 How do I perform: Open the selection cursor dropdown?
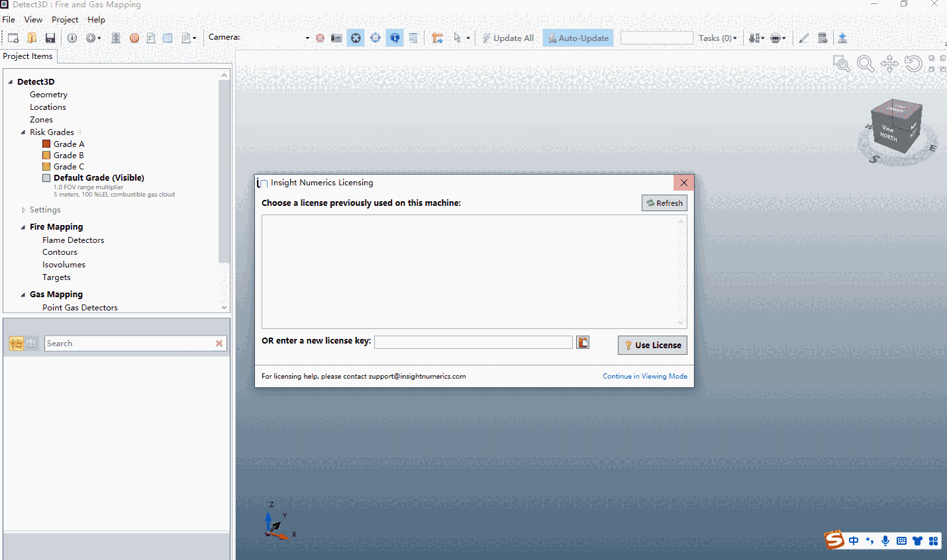point(462,38)
